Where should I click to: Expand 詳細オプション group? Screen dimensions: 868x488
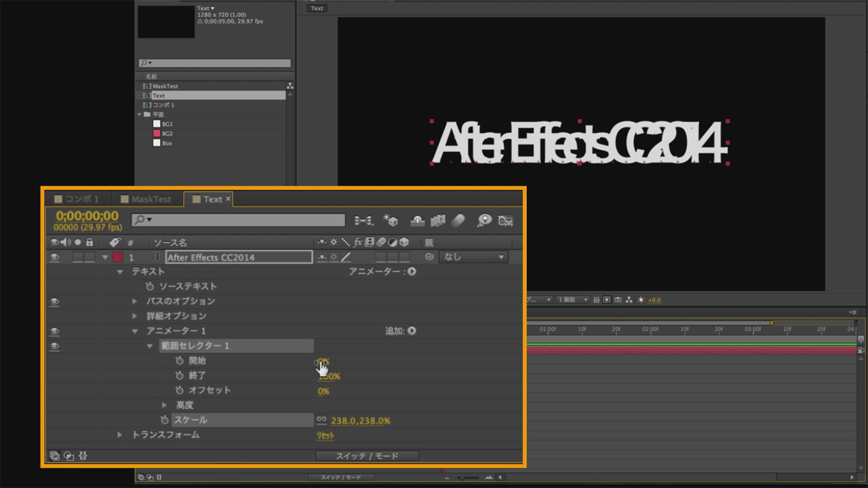point(135,316)
